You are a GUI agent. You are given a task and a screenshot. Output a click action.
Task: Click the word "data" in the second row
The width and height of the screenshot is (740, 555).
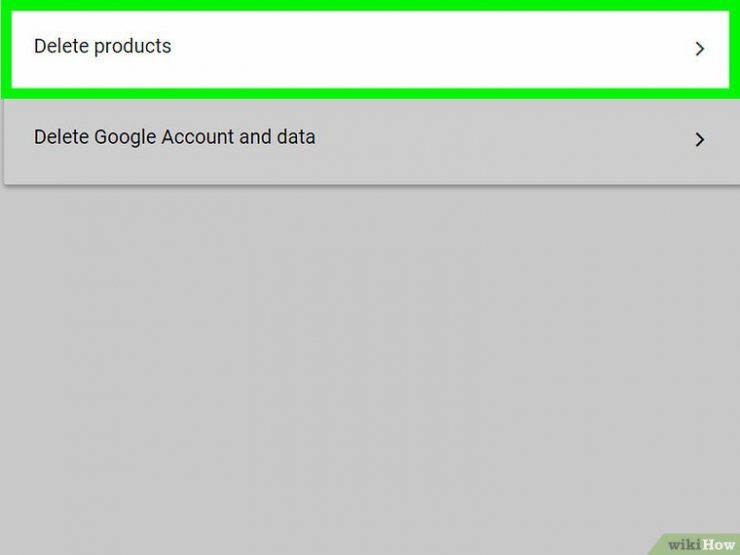296,137
